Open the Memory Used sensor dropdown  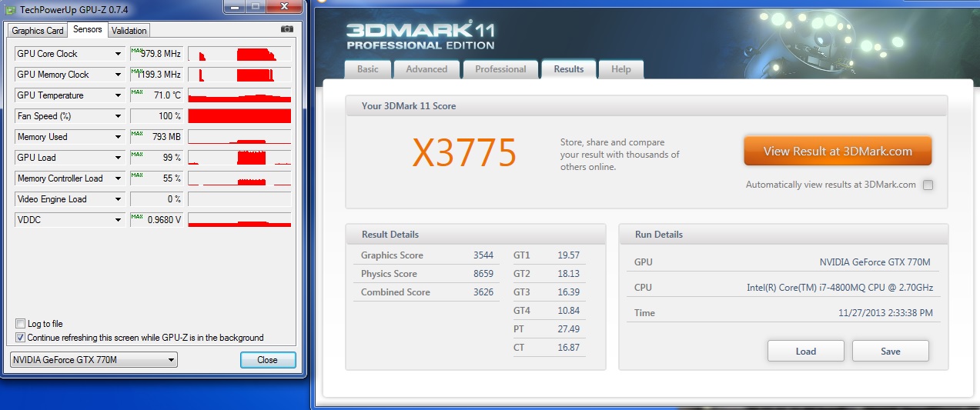coord(119,137)
